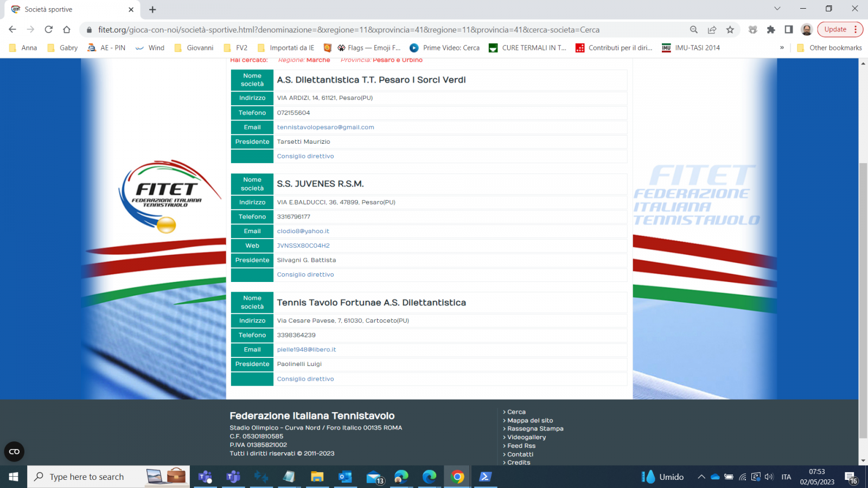Email clodio8@yahoo.it
Image resolution: width=868 pixels, height=488 pixels.
[x=303, y=231]
